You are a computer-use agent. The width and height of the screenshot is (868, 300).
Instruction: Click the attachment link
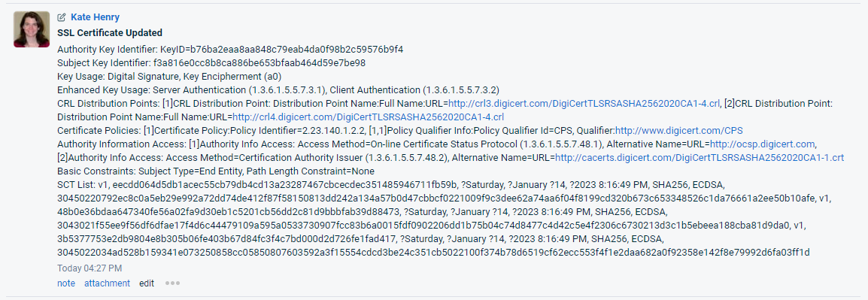pyautogui.click(x=107, y=283)
